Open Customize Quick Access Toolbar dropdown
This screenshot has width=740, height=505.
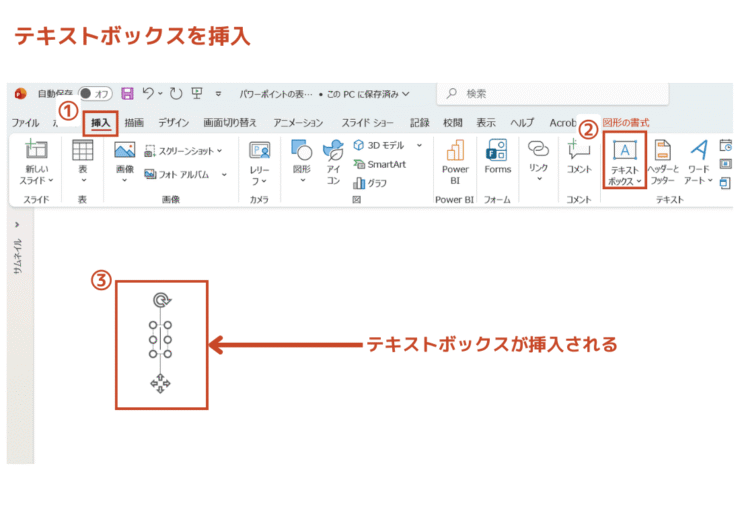point(218,94)
